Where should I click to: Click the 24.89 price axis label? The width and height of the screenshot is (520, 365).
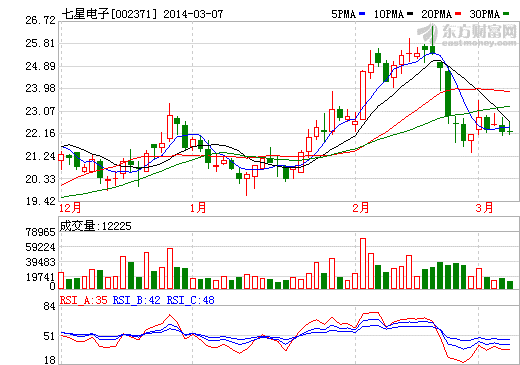[40, 66]
